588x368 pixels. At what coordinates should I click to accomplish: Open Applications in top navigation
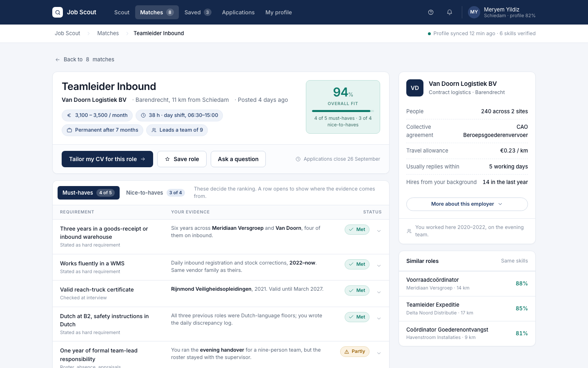tap(238, 12)
